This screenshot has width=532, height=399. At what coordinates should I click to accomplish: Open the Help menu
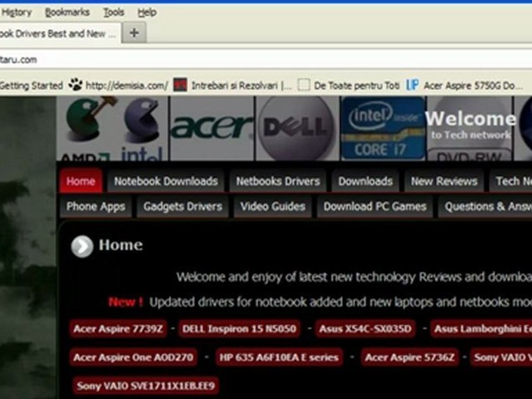click(x=147, y=13)
